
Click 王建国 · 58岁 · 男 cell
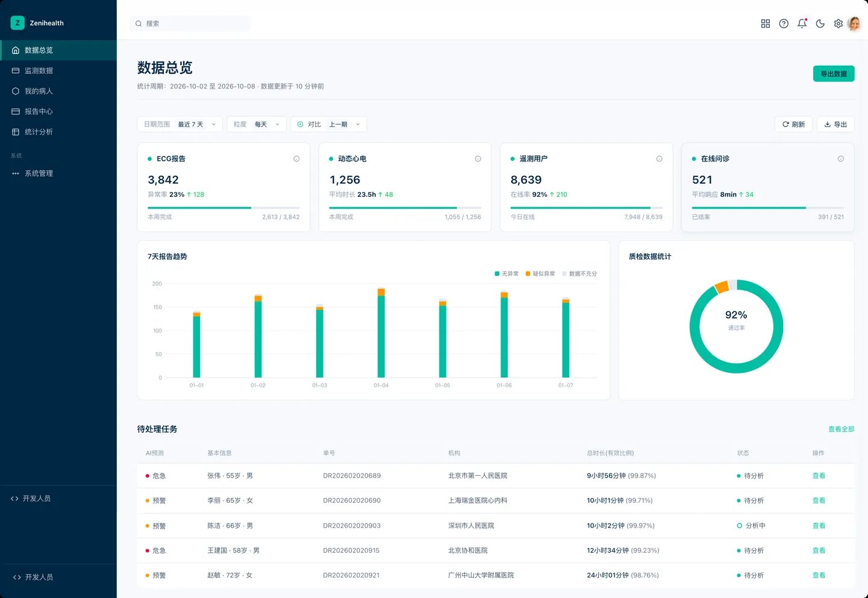coord(234,550)
